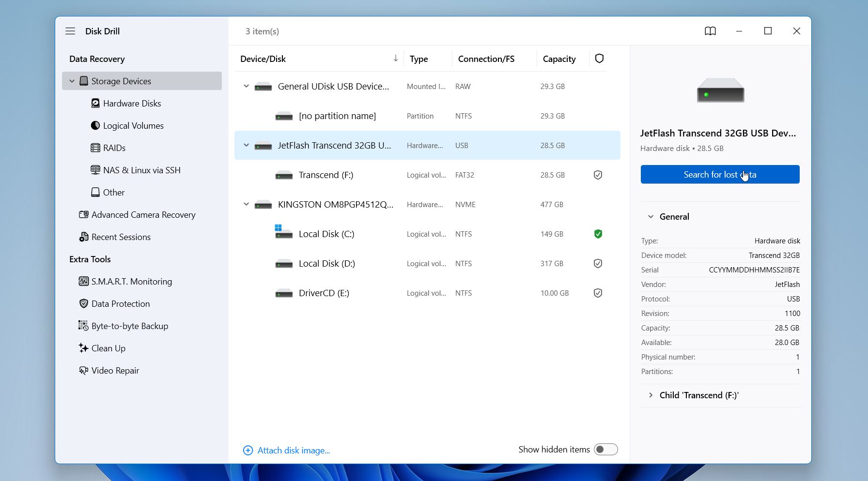Click the 28.0 GB Available value
The width and height of the screenshot is (868, 481).
pos(787,342)
